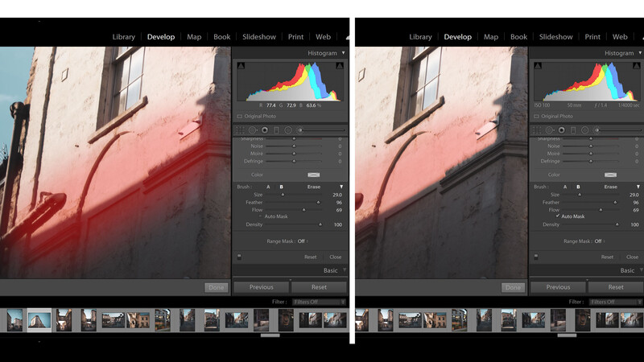The width and height of the screenshot is (644, 362).
Task: Select Spot Removal tool in left window
Action: coord(253,130)
